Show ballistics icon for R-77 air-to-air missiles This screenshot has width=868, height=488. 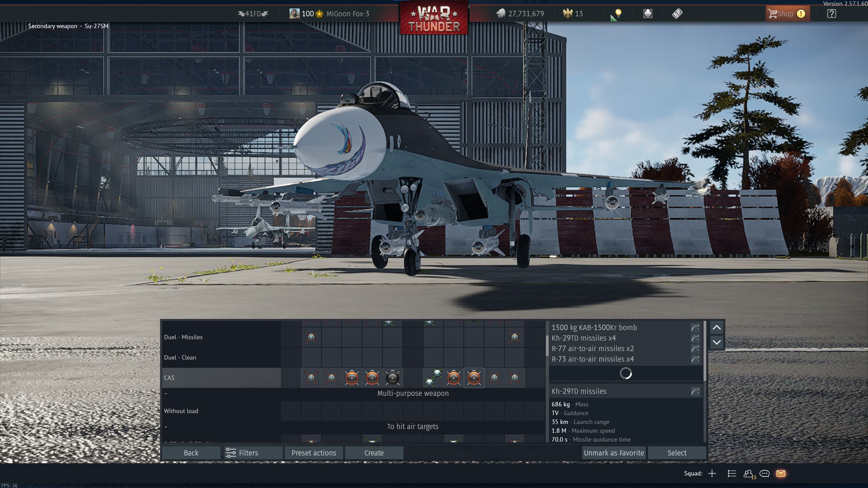click(x=695, y=348)
